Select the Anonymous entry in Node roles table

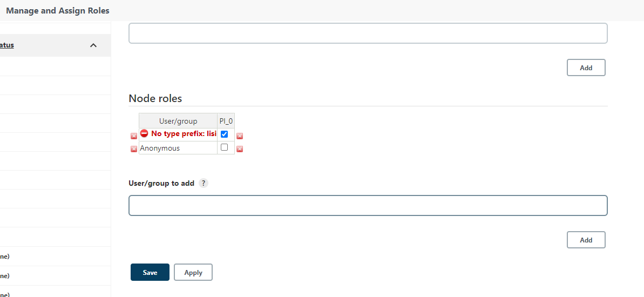point(160,148)
